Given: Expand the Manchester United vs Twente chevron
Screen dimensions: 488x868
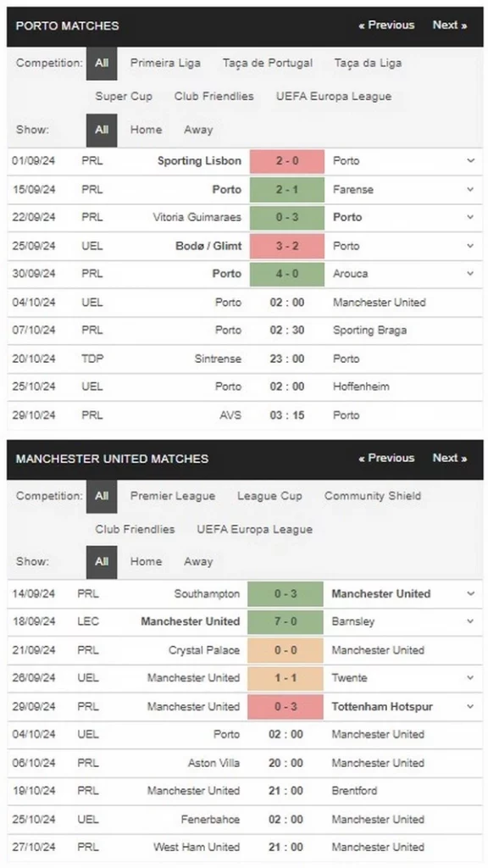Looking at the screenshot, I should [x=471, y=677].
